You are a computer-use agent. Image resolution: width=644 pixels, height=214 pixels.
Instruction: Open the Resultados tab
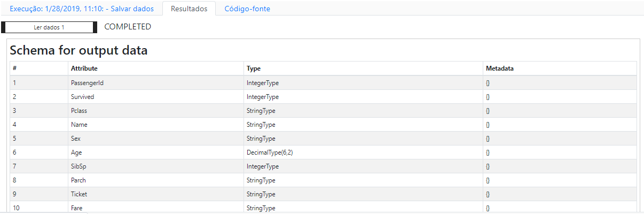click(189, 9)
